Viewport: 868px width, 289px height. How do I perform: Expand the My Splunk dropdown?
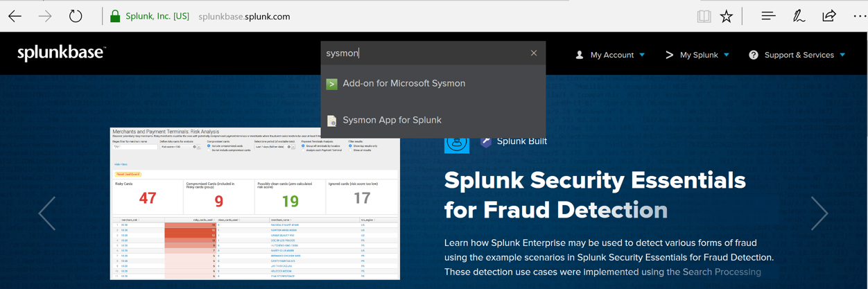[697, 55]
